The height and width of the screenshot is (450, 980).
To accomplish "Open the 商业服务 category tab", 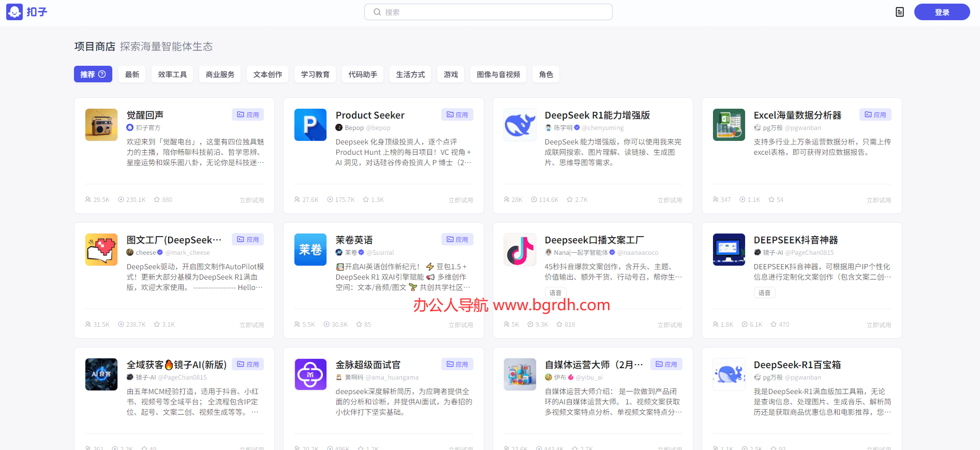I will (220, 74).
